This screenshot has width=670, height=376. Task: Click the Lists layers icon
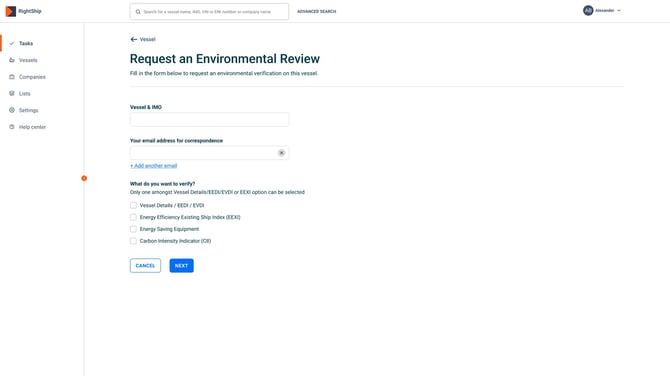coord(12,94)
